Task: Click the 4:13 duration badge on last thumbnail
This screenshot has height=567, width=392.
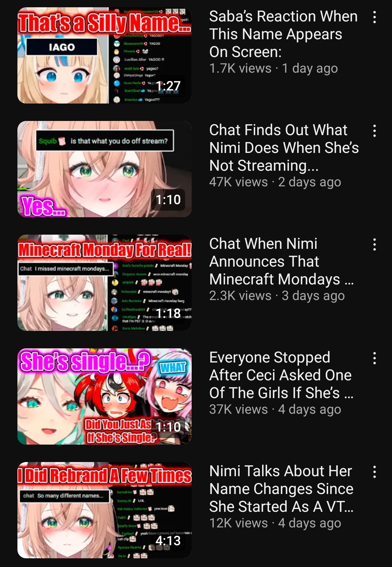Action: 168,540
